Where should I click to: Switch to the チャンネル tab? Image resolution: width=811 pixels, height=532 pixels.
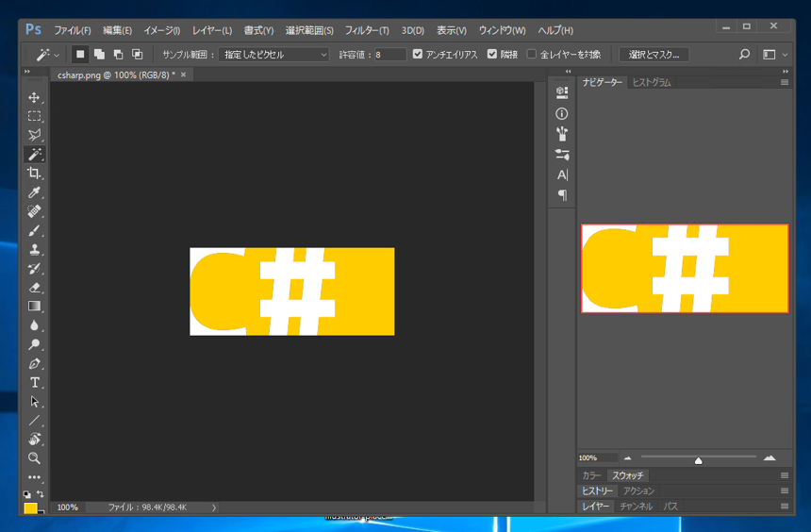point(636,507)
